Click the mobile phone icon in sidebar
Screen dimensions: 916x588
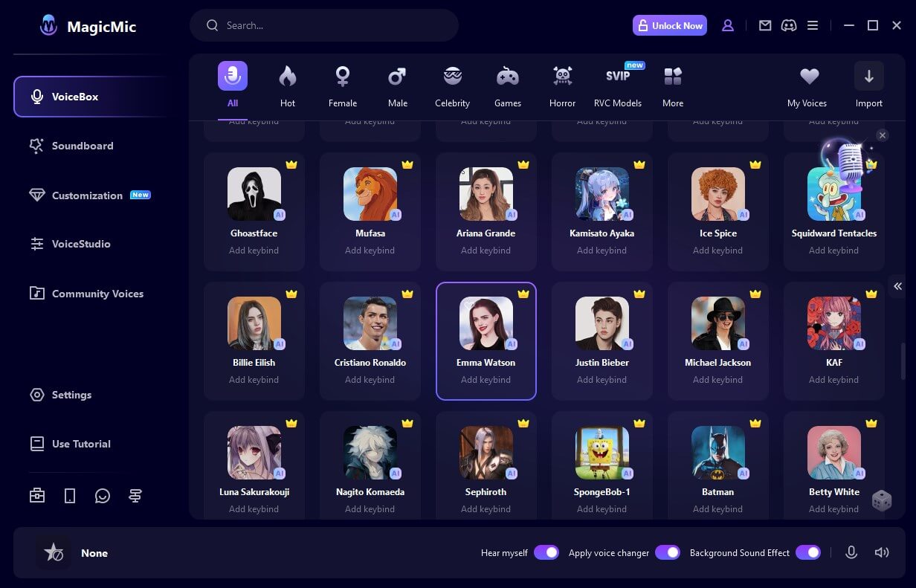click(x=70, y=496)
